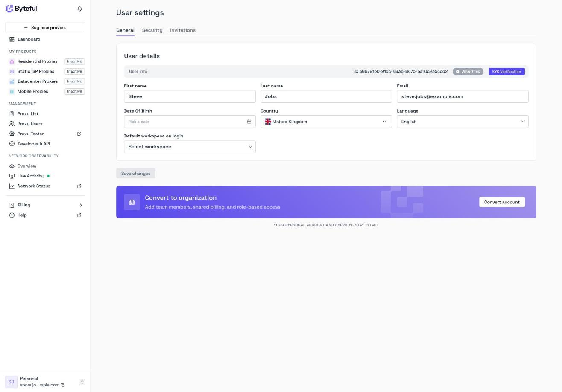Click Inactive badge for Datacenter Proxies
The width and height of the screenshot is (562, 392).
click(74, 81)
